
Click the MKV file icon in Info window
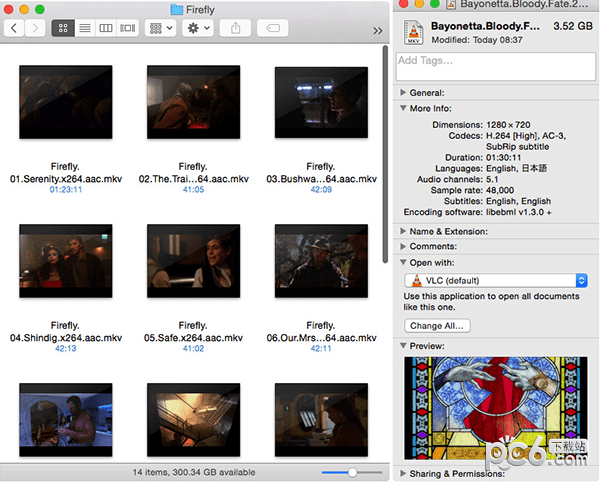point(413,33)
